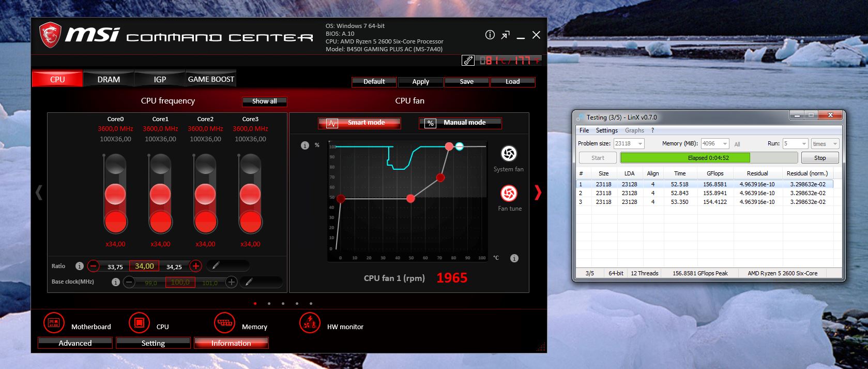868x369 pixels.
Task: Expand the Problem size dropdown in LinX
Action: point(641,144)
